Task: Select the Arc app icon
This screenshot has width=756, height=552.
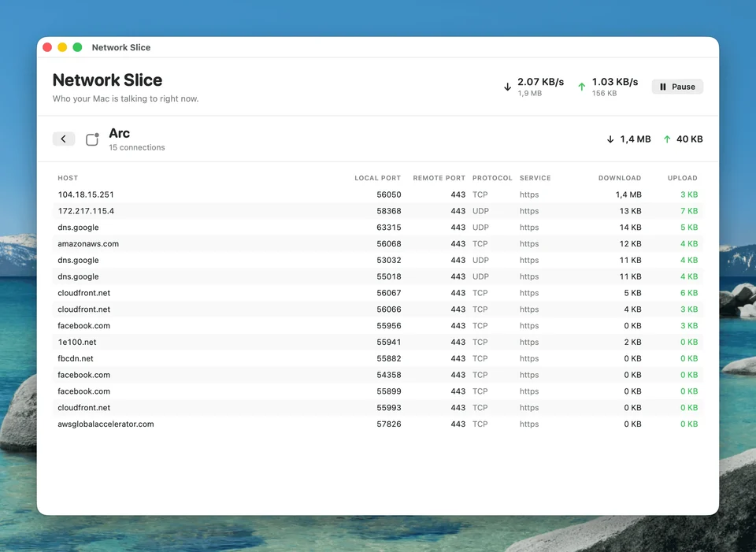Action: point(92,139)
